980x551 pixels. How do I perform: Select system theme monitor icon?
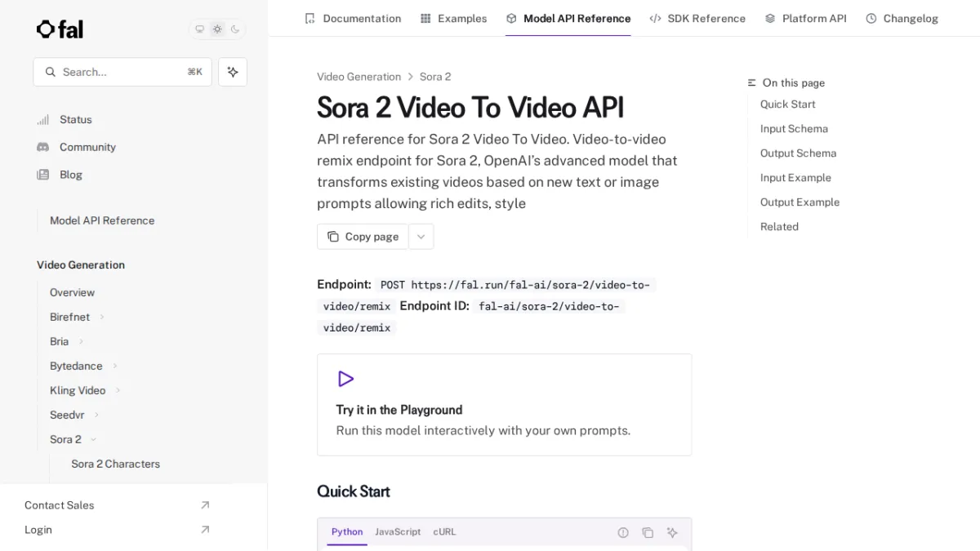point(199,29)
